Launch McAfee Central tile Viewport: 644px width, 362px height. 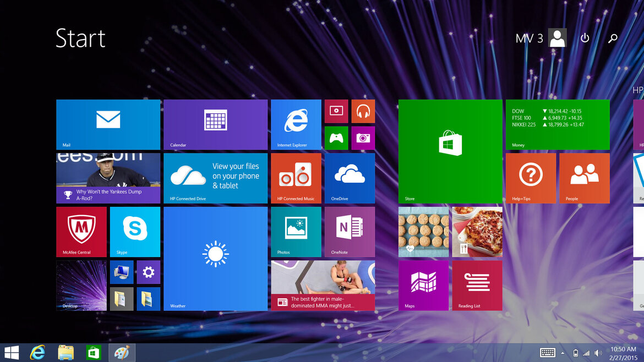tap(81, 232)
